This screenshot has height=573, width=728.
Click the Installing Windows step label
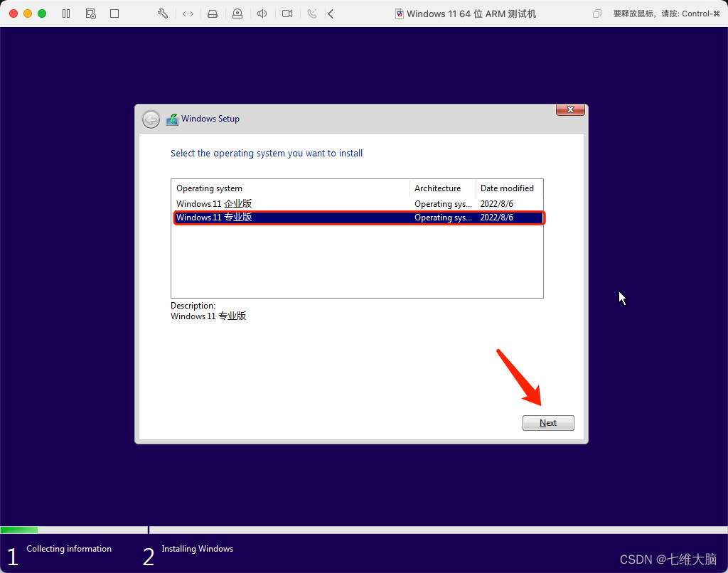pos(198,549)
